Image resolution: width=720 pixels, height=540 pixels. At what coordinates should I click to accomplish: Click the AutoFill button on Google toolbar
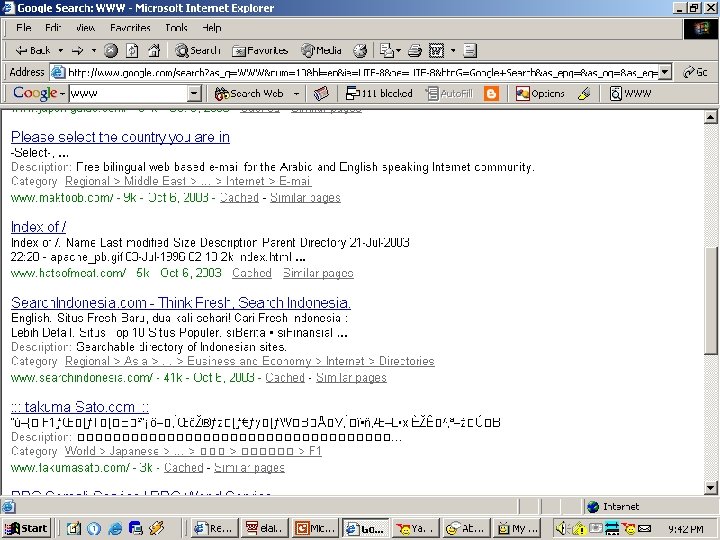(x=449, y=94)
